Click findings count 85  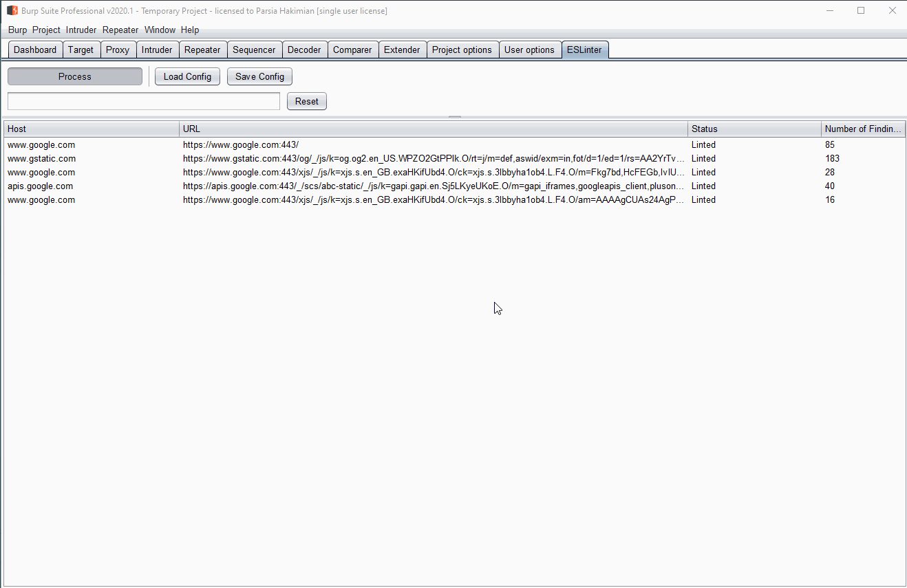[830, 145]
